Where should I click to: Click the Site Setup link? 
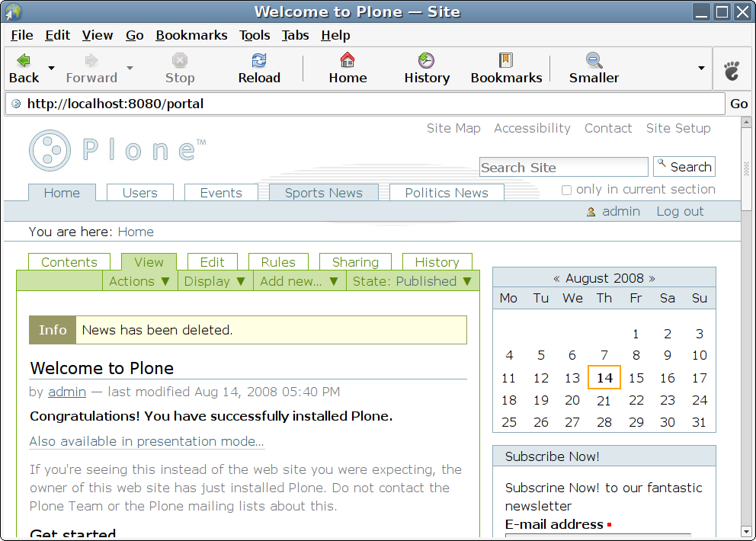point(678,128)
